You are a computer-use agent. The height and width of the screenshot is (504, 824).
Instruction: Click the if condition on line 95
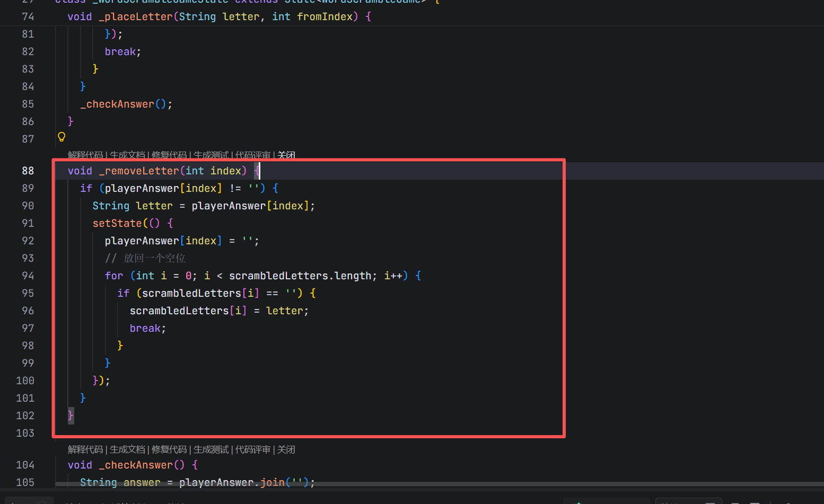pos(220,293)
